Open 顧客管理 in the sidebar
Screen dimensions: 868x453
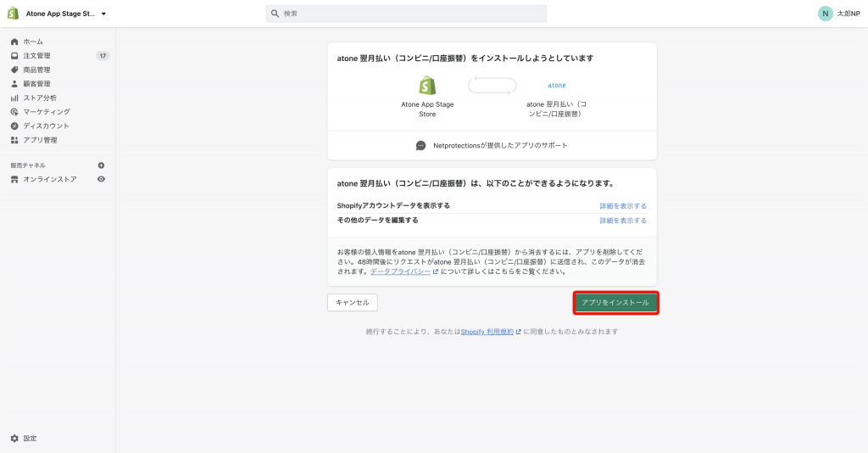tap(36, 84)
